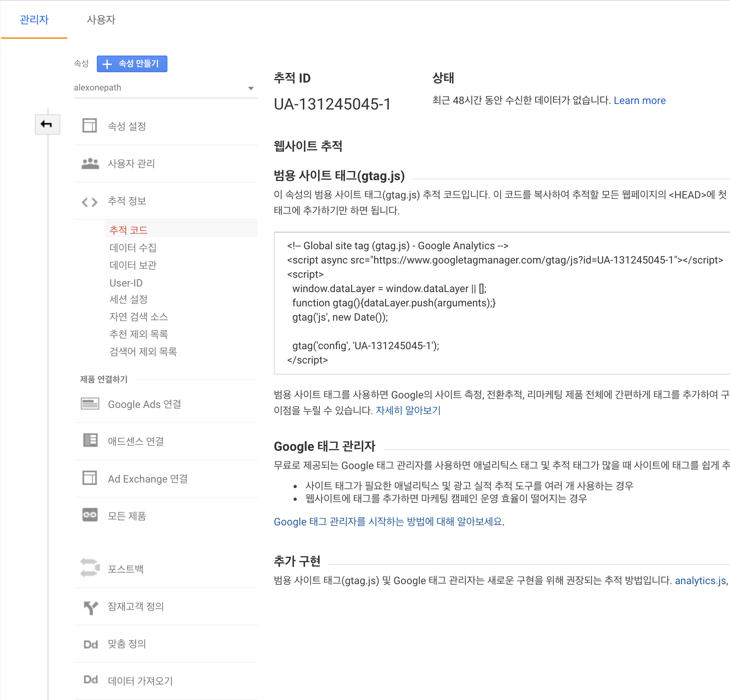The image size is (730, 700).
Task: Select 세션 설정 submenu item
Action: 129,299
